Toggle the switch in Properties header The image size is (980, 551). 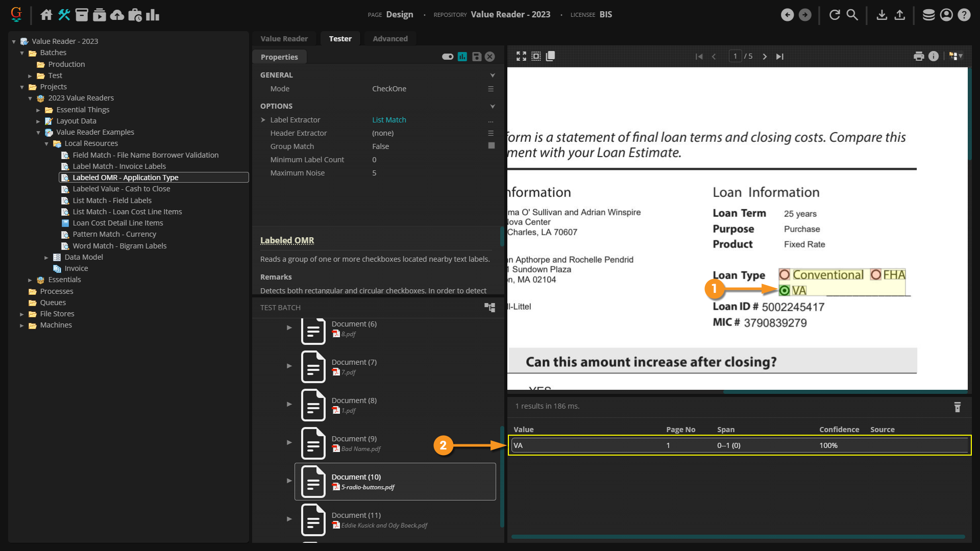(448, 57)
